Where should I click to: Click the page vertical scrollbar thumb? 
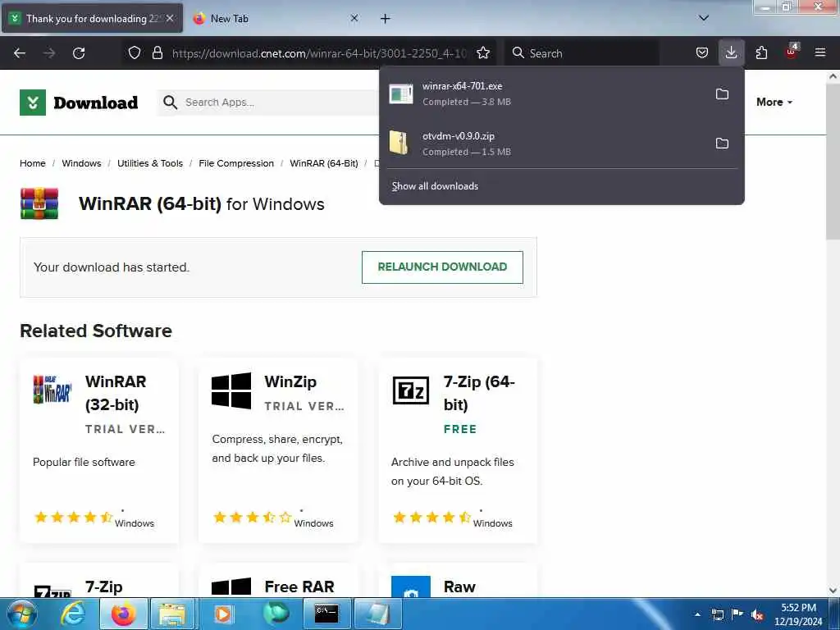tap(833, 162)
